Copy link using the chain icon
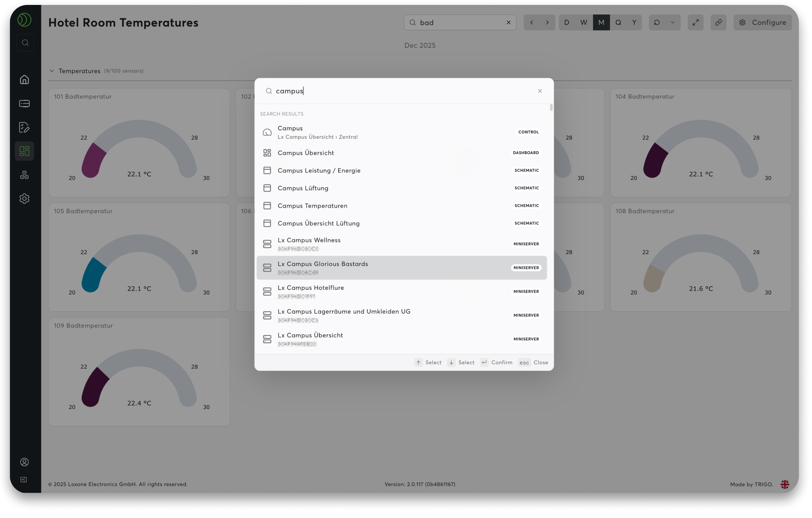Image resolution: width=812 pixels, height=518 pixels. click(x=718, y=23)
